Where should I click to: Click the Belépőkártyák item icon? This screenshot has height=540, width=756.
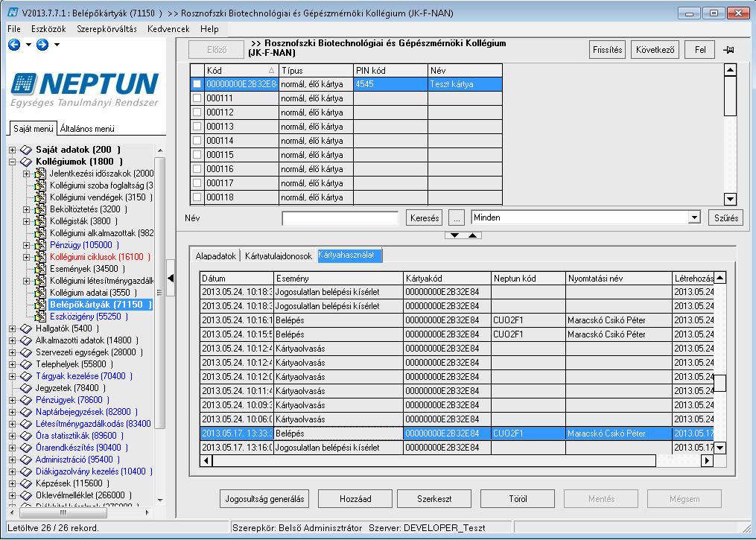pyautogui.click(x=40, y=305)
